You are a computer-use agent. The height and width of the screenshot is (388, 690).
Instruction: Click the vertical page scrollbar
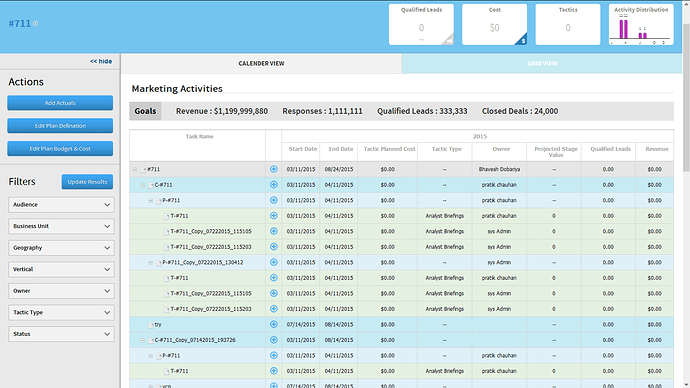686,97
